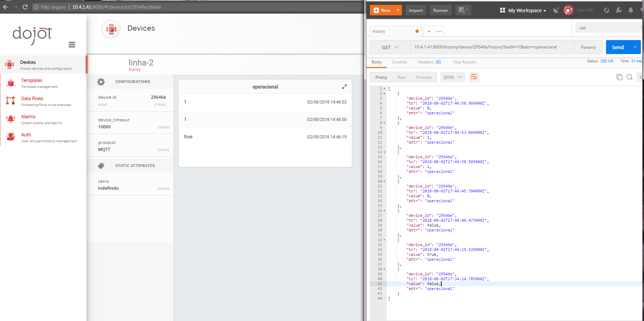Screen dimensions: 644x321
Task: Click the Params button
Action: pos(588,47)
